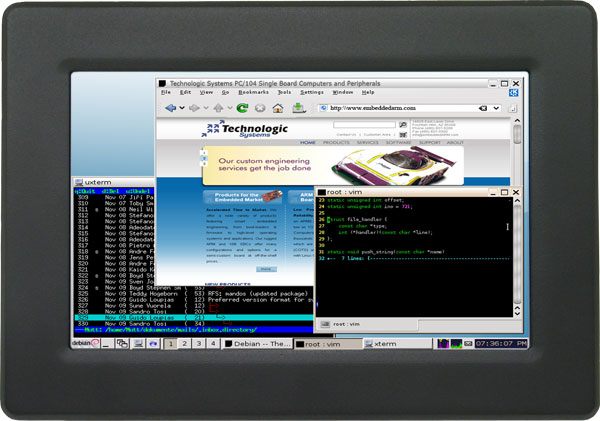Select mutt message 326 Guido Loupias Preferred version

point(194,300)
